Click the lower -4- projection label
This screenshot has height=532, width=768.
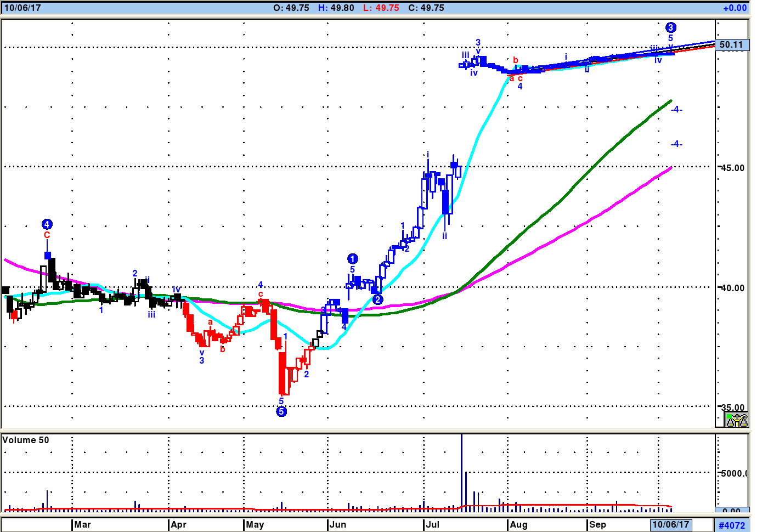click(676, 144)
